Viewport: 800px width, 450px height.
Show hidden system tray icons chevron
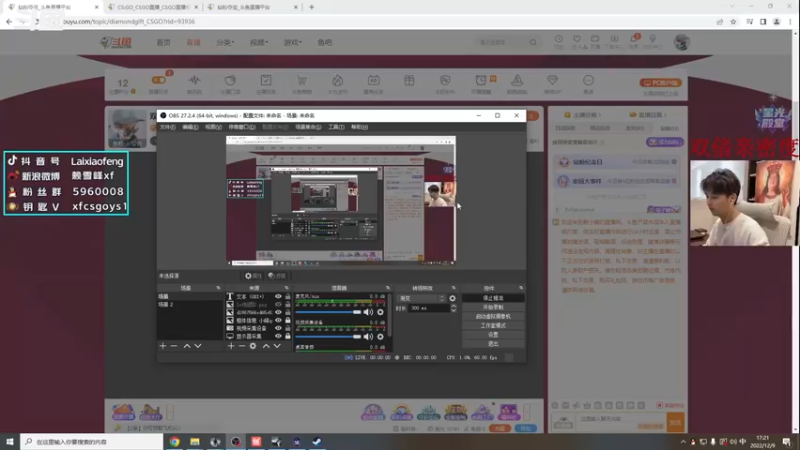coord(683,442)
